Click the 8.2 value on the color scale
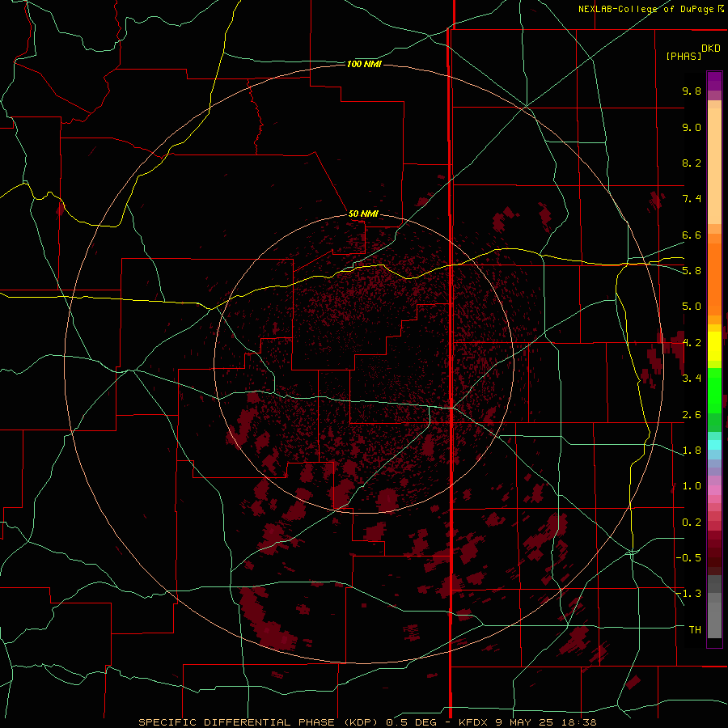 692,163
